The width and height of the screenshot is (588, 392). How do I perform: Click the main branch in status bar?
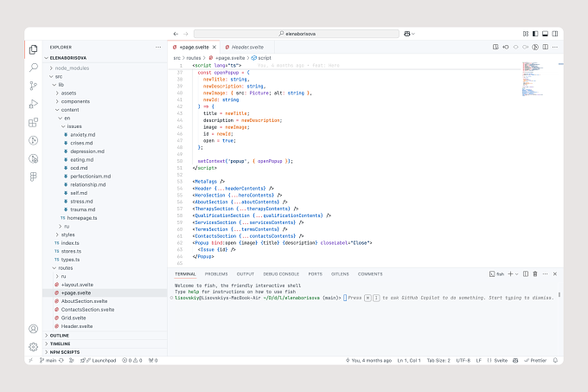(x=48, y=361)
